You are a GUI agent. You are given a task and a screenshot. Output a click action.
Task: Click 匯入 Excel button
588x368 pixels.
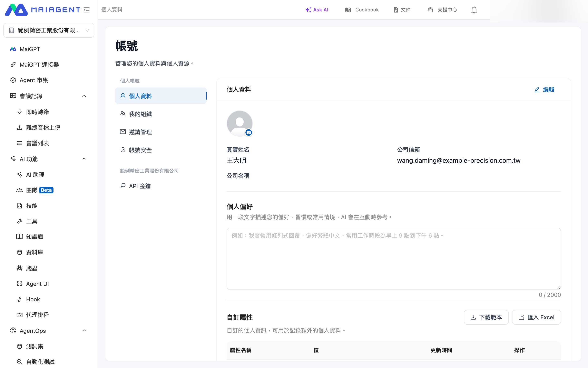click(537, 317)
